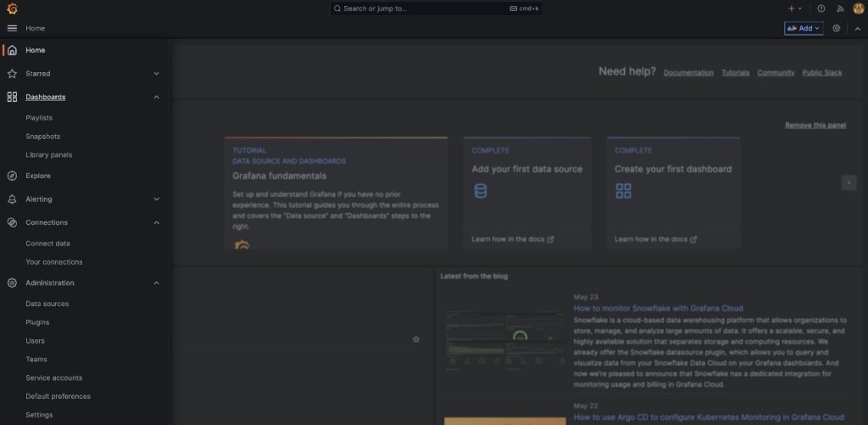The height and width of the screenshot is (425, 868).
Task: Click the Home house icon in sidebar
Action: pyautogui.click(x=12, y=50)
